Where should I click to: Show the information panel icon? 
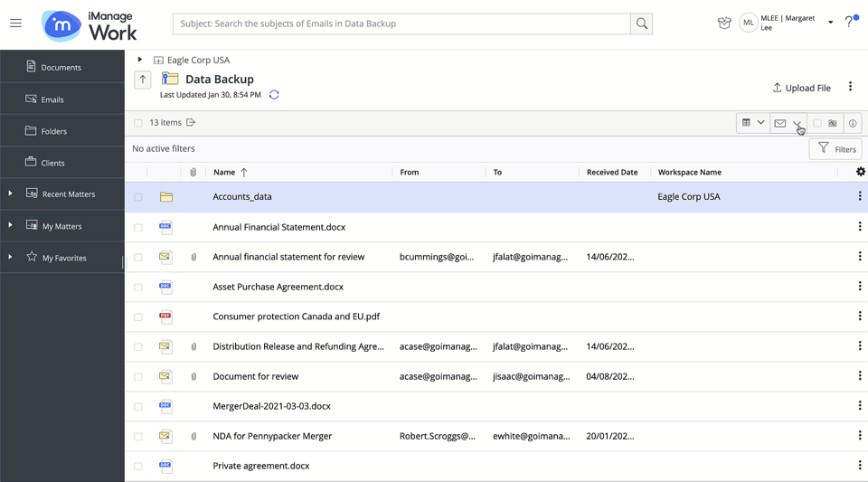pos(853,123)
